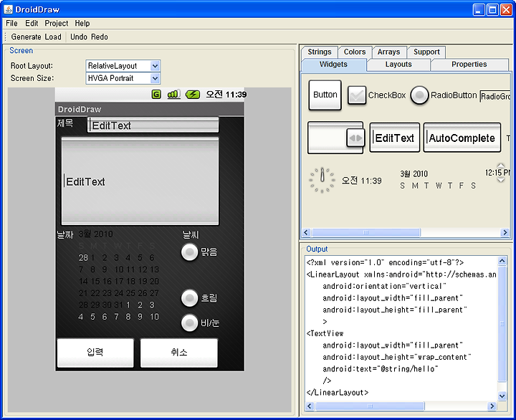Select the Properties tab
This screenshot has width=516, height=420.
point(469,65)
